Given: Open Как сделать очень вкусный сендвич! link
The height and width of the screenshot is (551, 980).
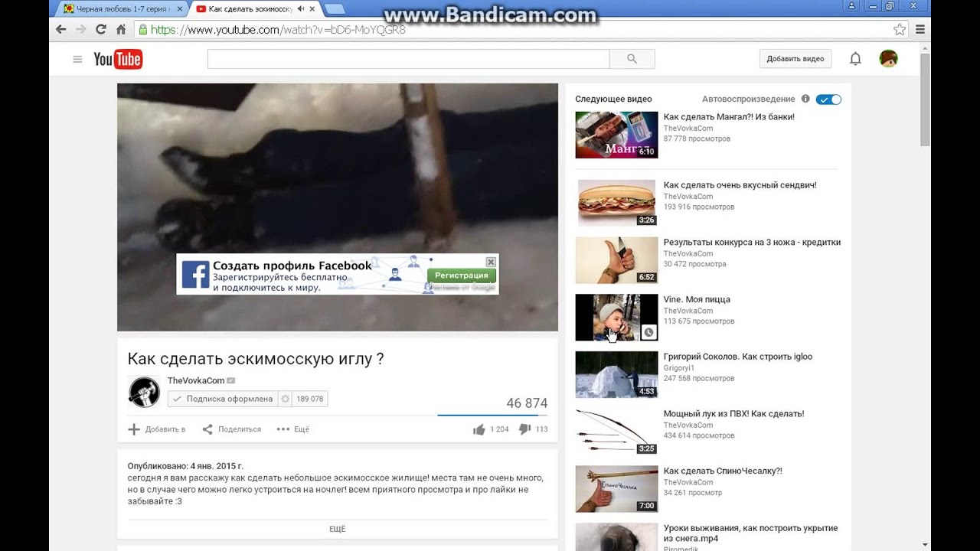Looking at the screenshot, I should tap(740, 185).
